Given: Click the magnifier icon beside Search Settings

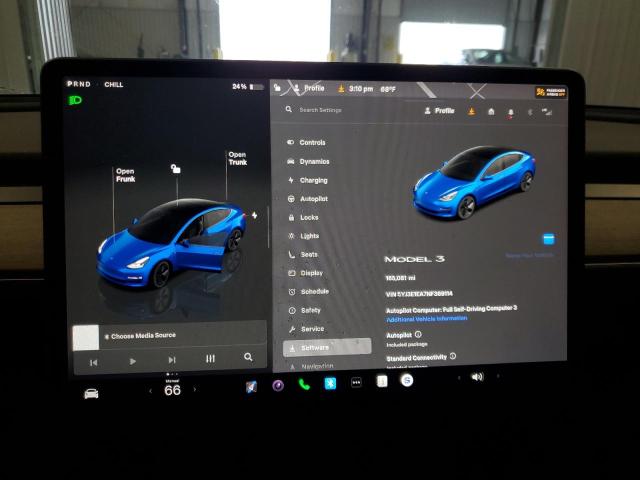Looking at the screenshot, I should pos(289,109).
